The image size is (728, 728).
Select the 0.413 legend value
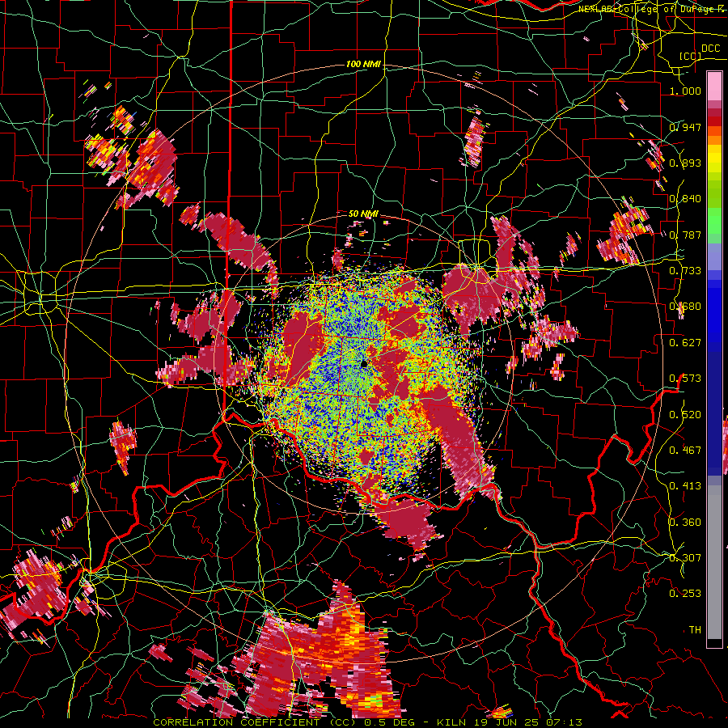coord(685,486)
